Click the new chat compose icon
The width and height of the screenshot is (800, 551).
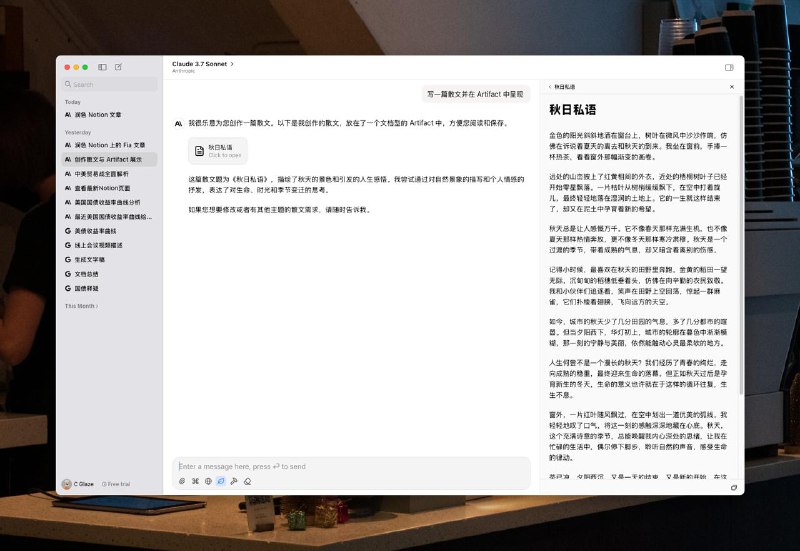click(x=118, y=67)
